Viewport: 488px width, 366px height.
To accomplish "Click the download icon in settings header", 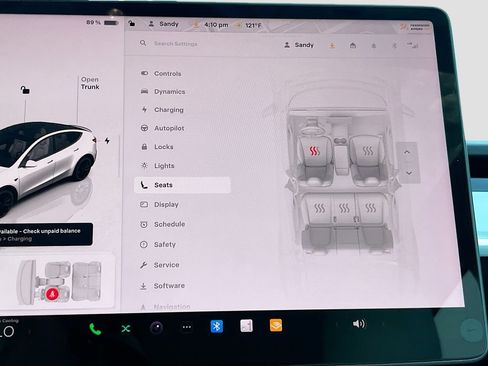I will (x=332, y=45).
